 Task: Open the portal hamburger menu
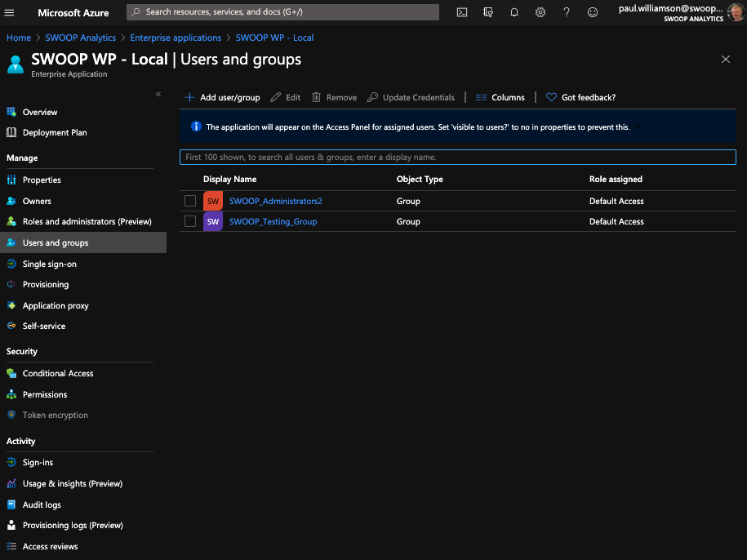pyautogui.click(x=9, y=13)
